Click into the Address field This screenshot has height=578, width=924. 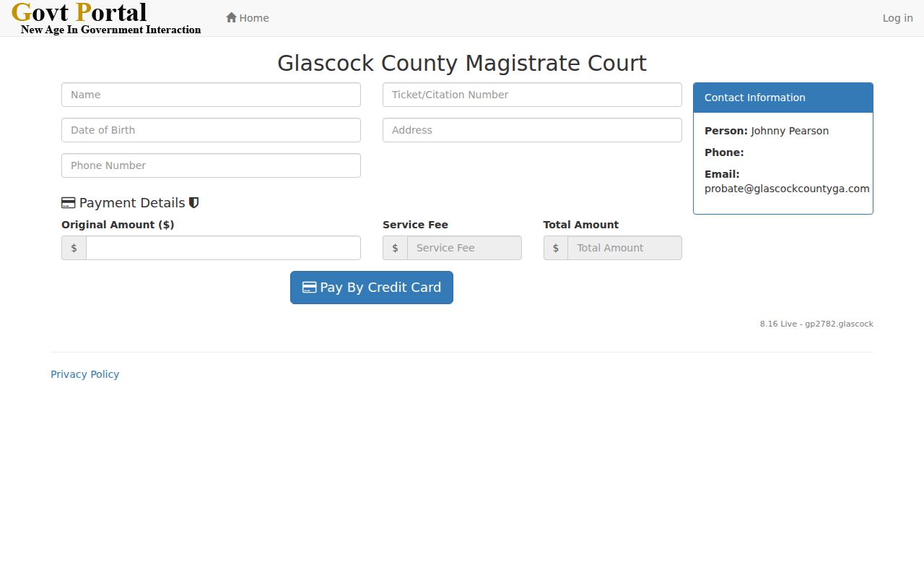pos(532,130)
